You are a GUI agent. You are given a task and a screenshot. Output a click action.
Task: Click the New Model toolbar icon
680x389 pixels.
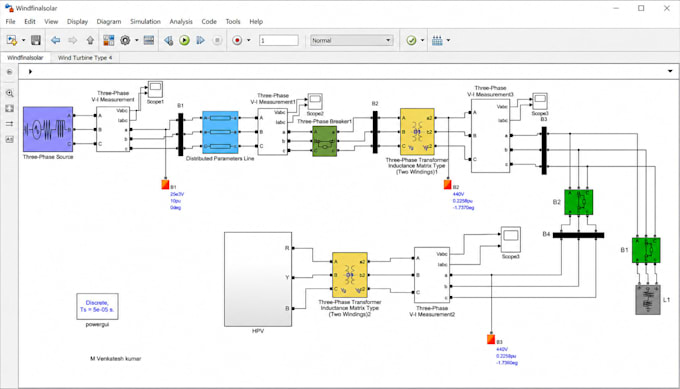point(12,40)
